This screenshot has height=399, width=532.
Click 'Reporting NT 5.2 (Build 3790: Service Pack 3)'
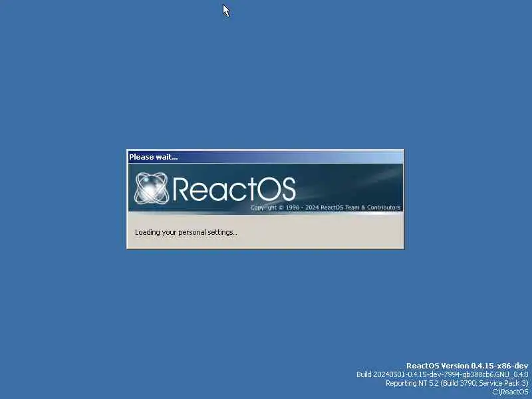pos(457,383)
